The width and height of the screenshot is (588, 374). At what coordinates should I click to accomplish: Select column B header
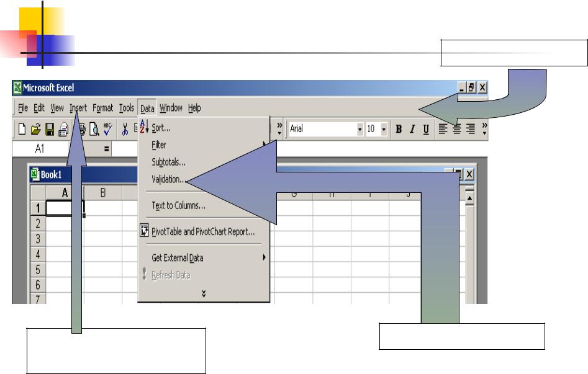102,193
